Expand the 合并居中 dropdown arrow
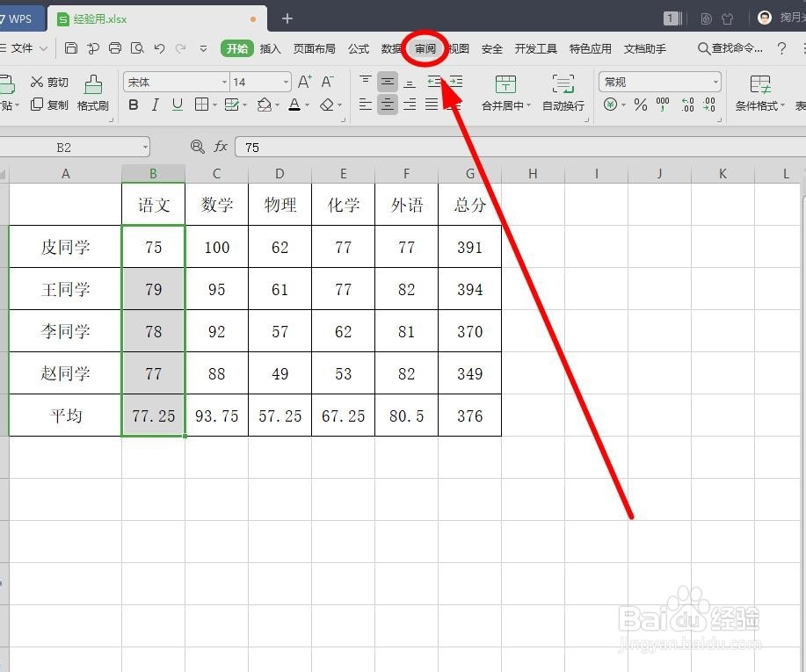806x672 pixels. point(528,105)
